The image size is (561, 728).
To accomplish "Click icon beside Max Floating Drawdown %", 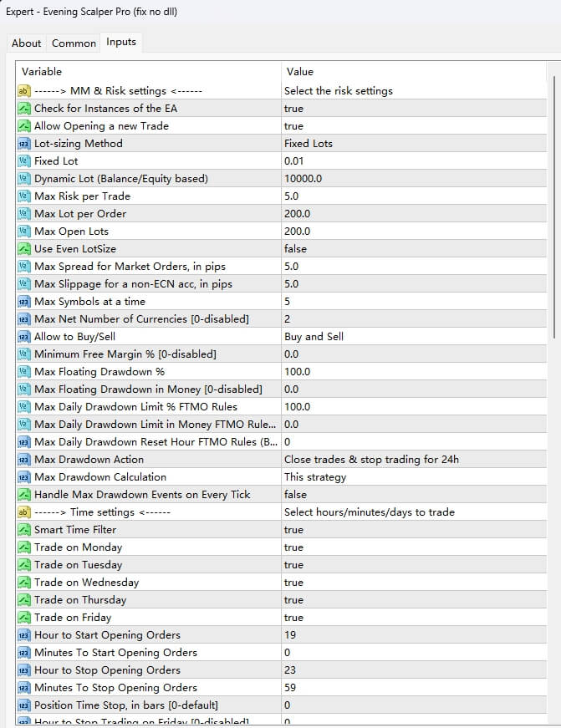I will pyautogui.click(x=23, y=372).
